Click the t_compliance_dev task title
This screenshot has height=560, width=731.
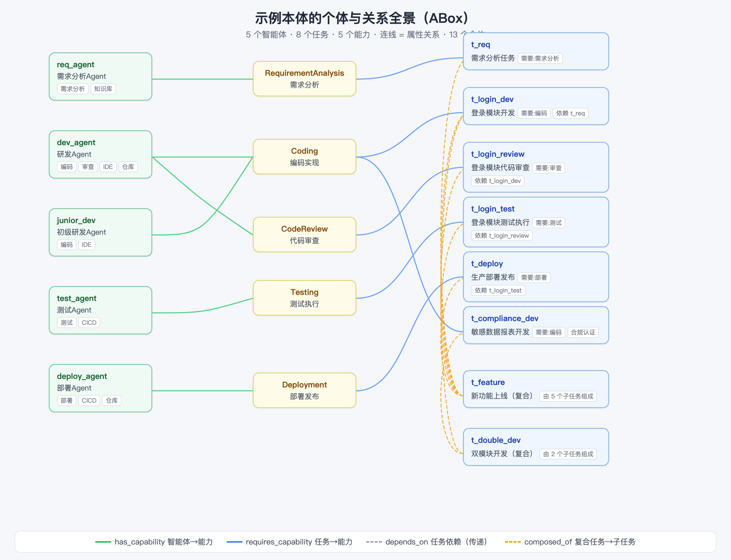click(504, 318)
